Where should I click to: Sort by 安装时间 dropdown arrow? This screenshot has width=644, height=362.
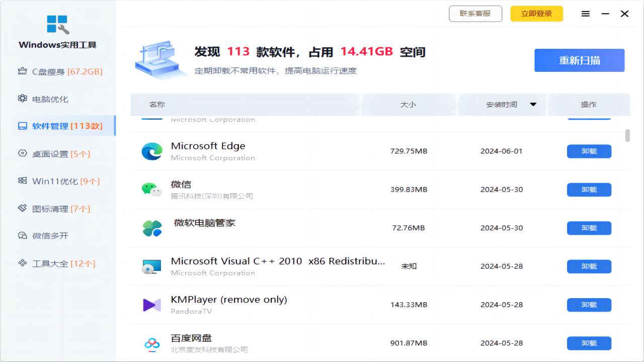533,105
